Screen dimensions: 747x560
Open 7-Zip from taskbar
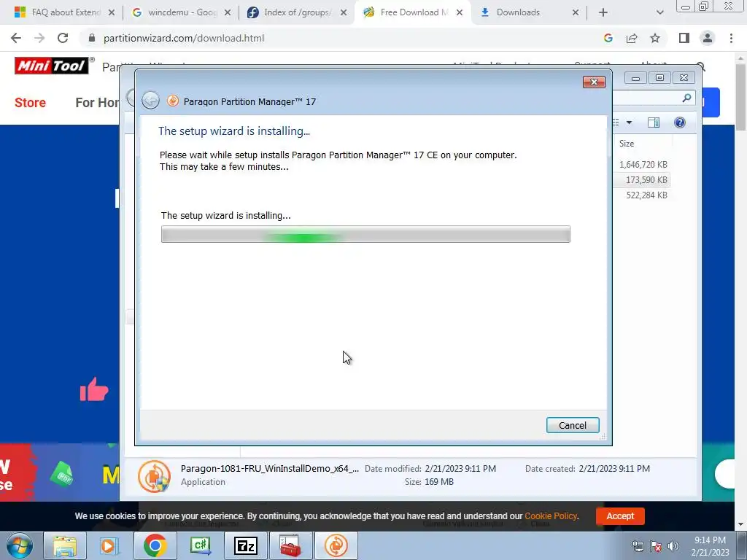245,545
